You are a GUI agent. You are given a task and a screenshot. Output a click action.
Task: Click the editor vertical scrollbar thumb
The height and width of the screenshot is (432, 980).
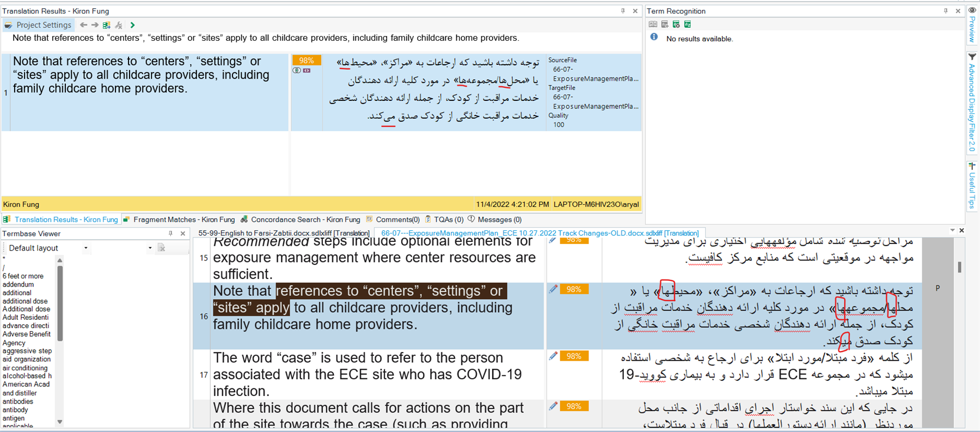[x=959, y=267]
